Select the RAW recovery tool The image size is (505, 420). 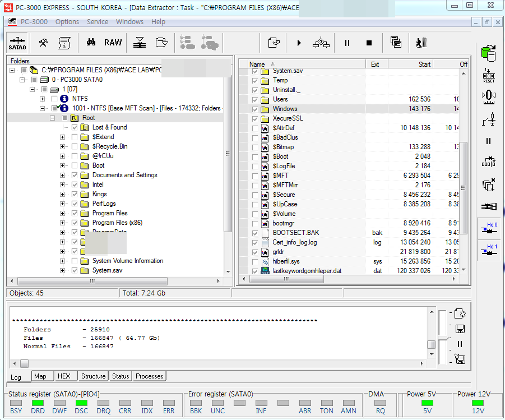113,43
